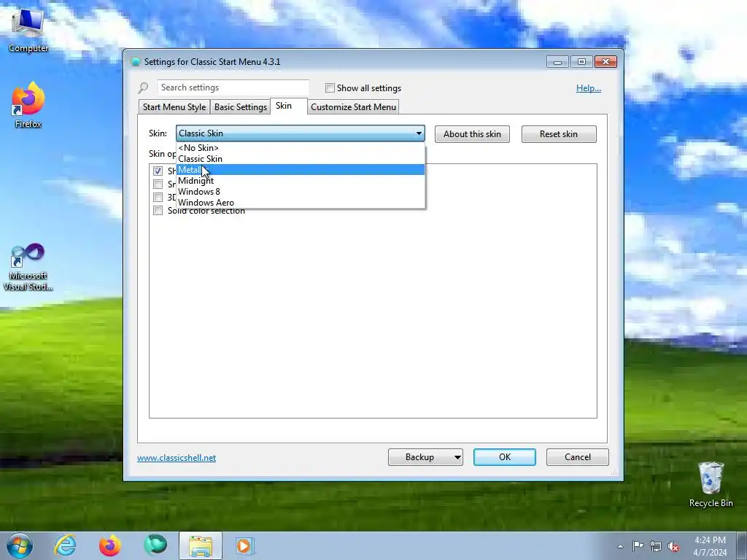747x560 pixels.
Task: Open Windows Explorer folder in the taskbar
Action: [201, 545]
